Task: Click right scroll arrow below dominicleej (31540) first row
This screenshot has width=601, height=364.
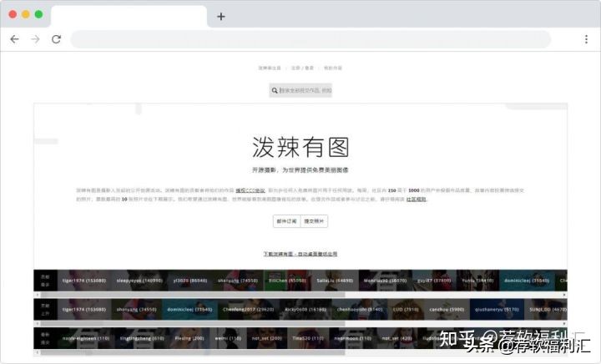Action: pyautogui.click(x=564, y=295)
